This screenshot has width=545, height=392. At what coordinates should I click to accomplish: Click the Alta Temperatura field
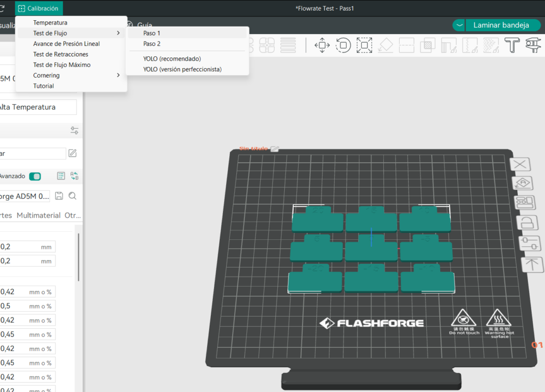click(37, 107)
